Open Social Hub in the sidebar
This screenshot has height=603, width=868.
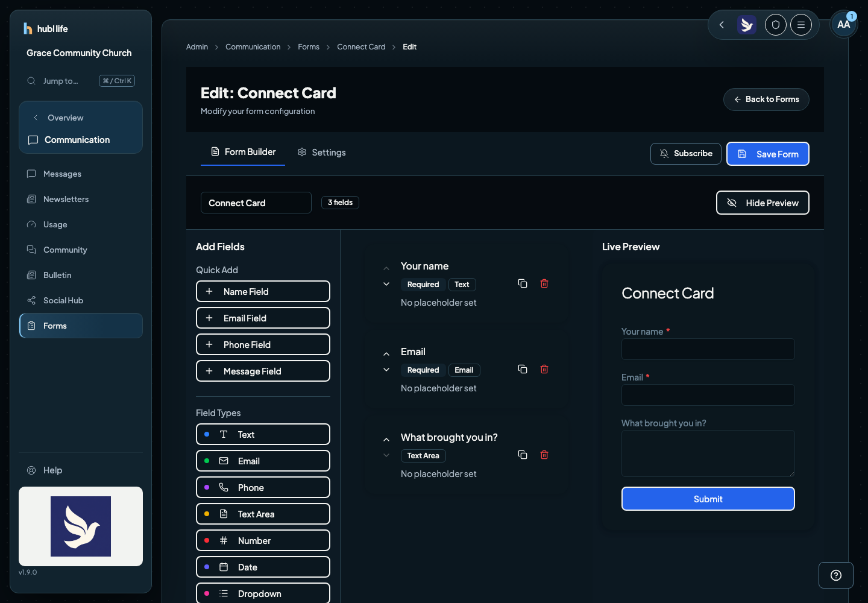81,300
